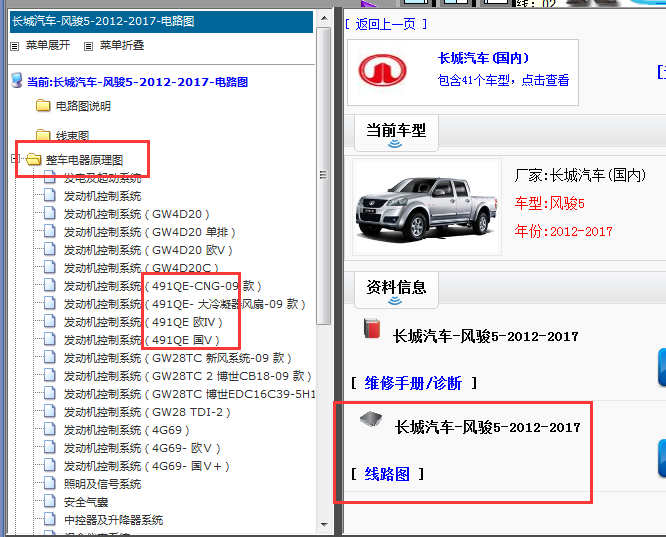
Task: Click page icon for 发动机控制系统 (GW4D20 欧V)
Action: (50, 249)
